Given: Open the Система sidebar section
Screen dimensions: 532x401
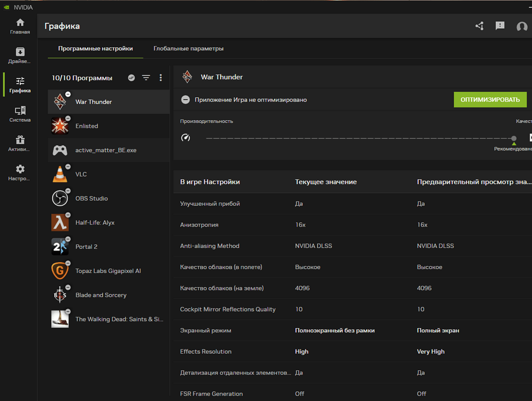Looking at the screenshot, I should point(20,114).
